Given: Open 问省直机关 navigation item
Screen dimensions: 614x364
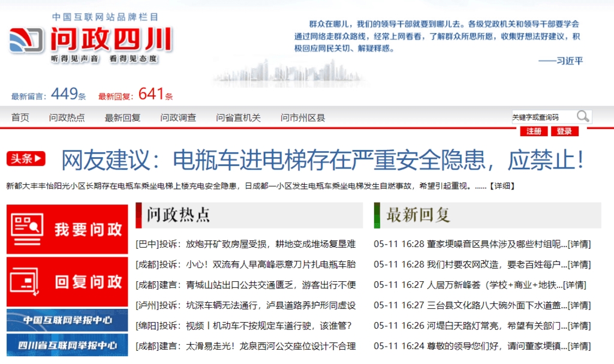Looking at the screenshot, I should (x=238, y=118).
